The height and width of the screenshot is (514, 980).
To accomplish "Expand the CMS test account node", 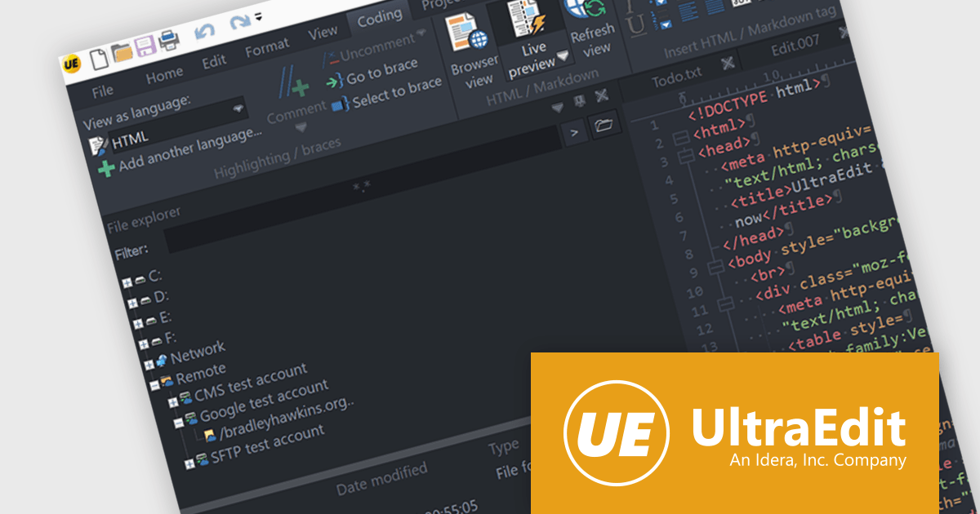I will (x=174, y=401).
